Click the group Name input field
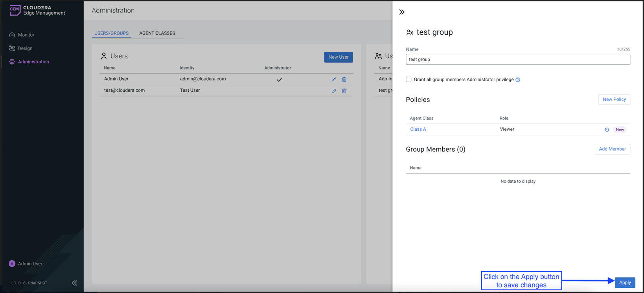The image size is (644, 293). (517, 59)
